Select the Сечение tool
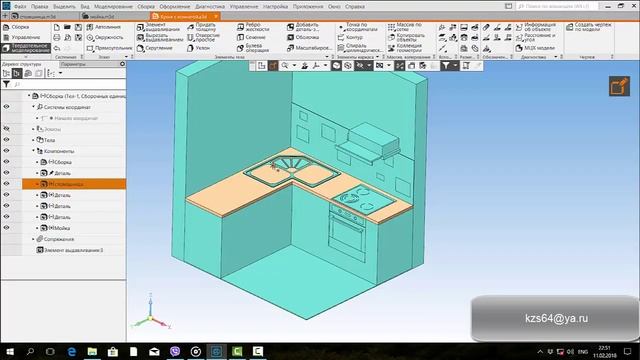The image size is (640, 360). (x=251, y=38)
